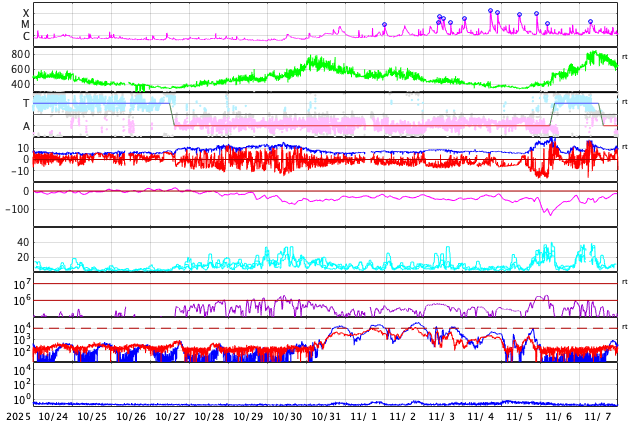Click the M flare class label
The height and width of the screenshot is (424, 634).
click(26, 24)
